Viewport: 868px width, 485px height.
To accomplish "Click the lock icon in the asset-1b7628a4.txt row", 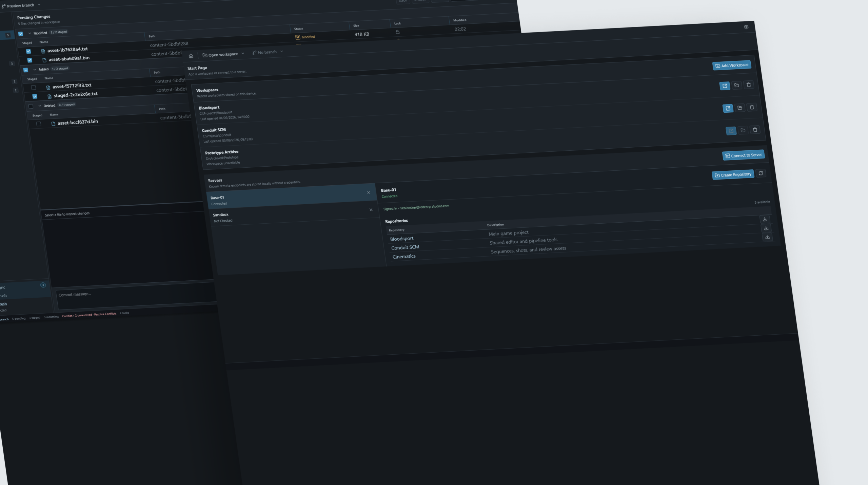I will point(397,32).
